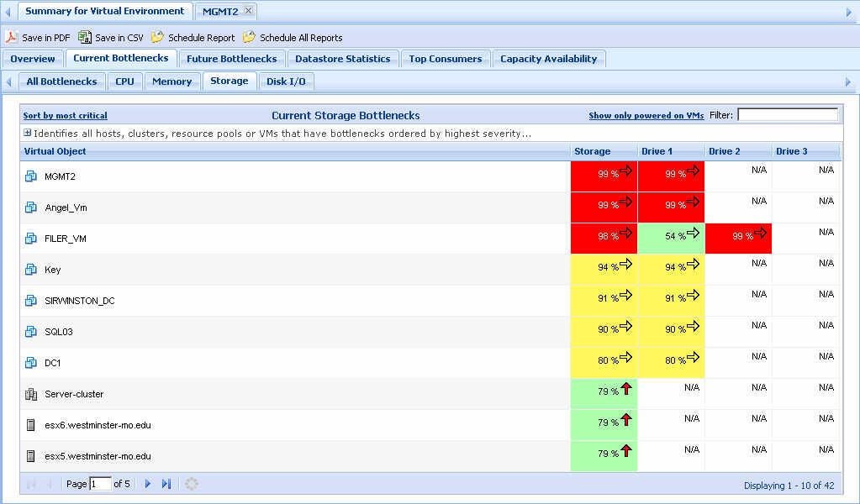Click the VM icon beside SQL03
The width and height of the screenshot is (860, 504).
(x=31, y=332)
